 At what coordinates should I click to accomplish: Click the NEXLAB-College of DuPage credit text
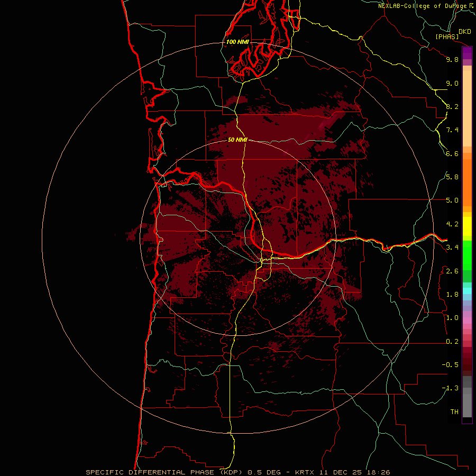click(423, 6)
